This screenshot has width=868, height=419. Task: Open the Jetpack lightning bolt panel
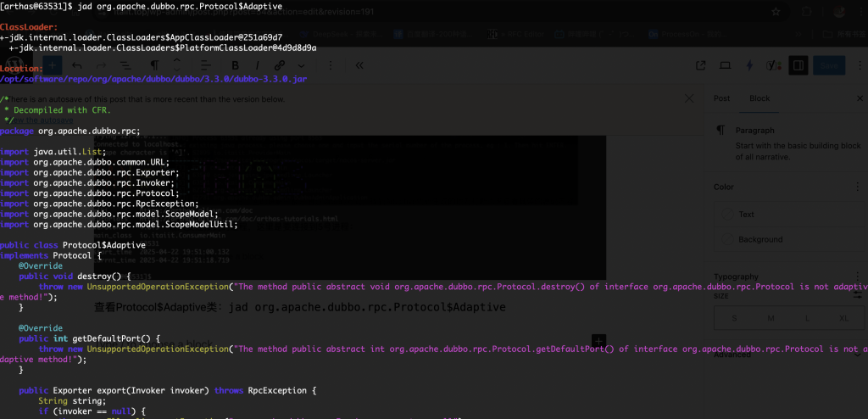pos(749,65)
